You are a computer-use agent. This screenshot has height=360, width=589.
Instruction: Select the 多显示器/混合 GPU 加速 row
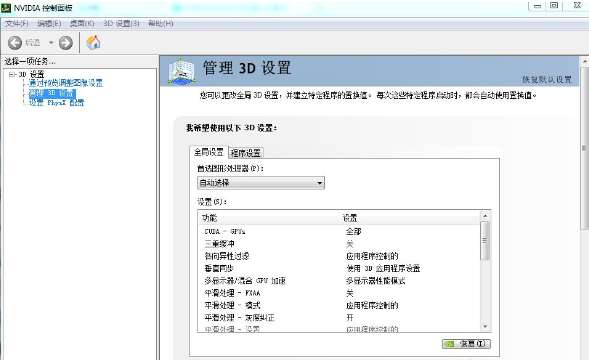coord(339,281)
